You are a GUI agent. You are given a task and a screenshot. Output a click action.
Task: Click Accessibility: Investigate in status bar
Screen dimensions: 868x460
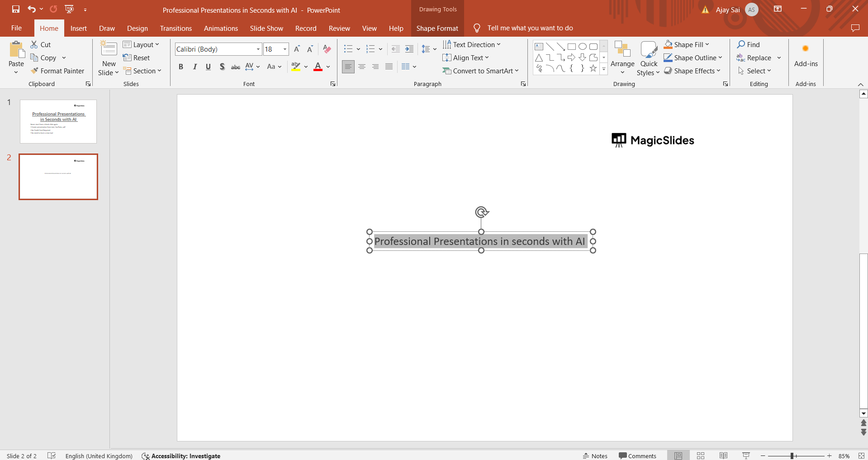(181, 455)
